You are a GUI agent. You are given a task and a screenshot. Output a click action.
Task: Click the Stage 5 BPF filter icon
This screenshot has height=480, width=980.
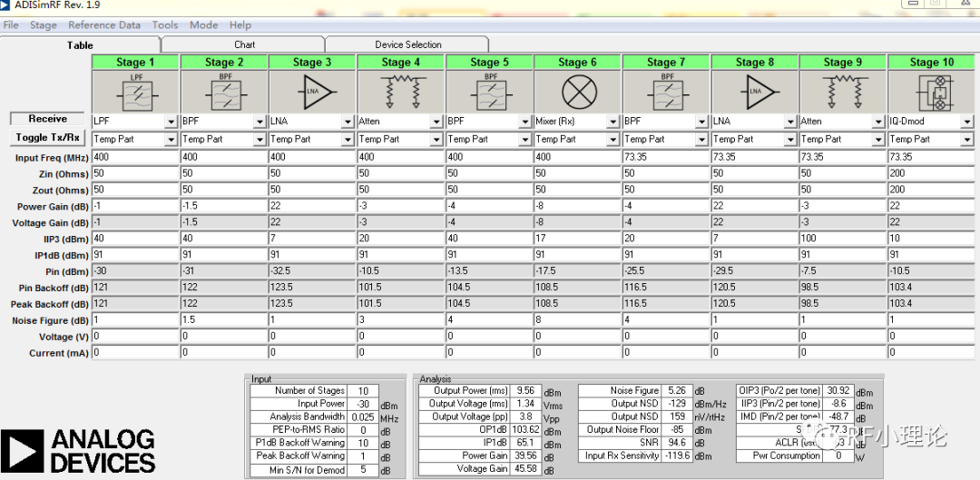pos(489,92)
